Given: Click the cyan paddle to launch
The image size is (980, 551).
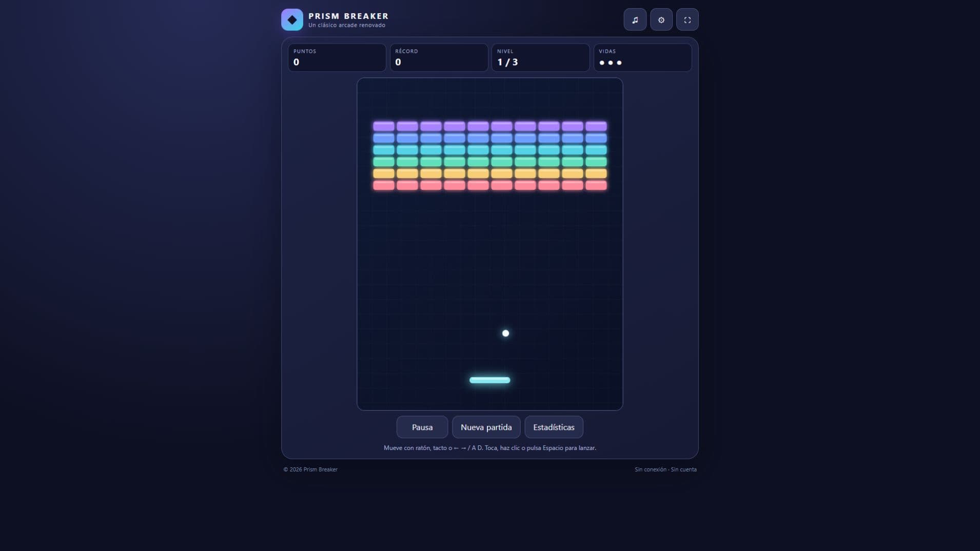Looking at the screenshot, I should pyautogui.click(x=489, y=380).
